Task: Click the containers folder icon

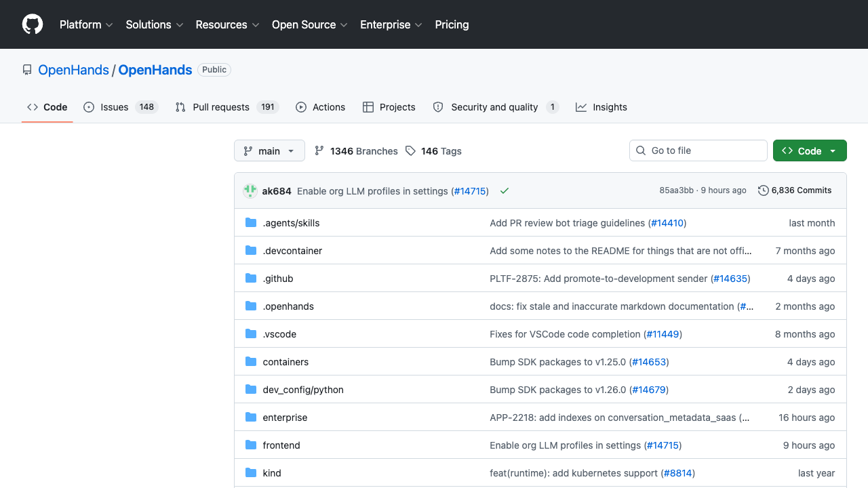Action: coord(251,362)
